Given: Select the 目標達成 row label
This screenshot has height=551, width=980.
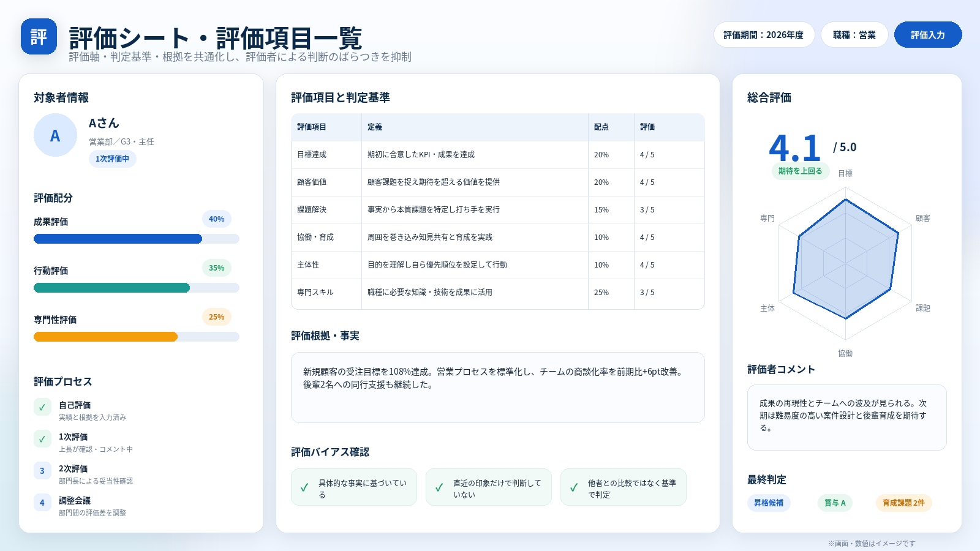Looking at the screenshot, I should tap(312, 155).
